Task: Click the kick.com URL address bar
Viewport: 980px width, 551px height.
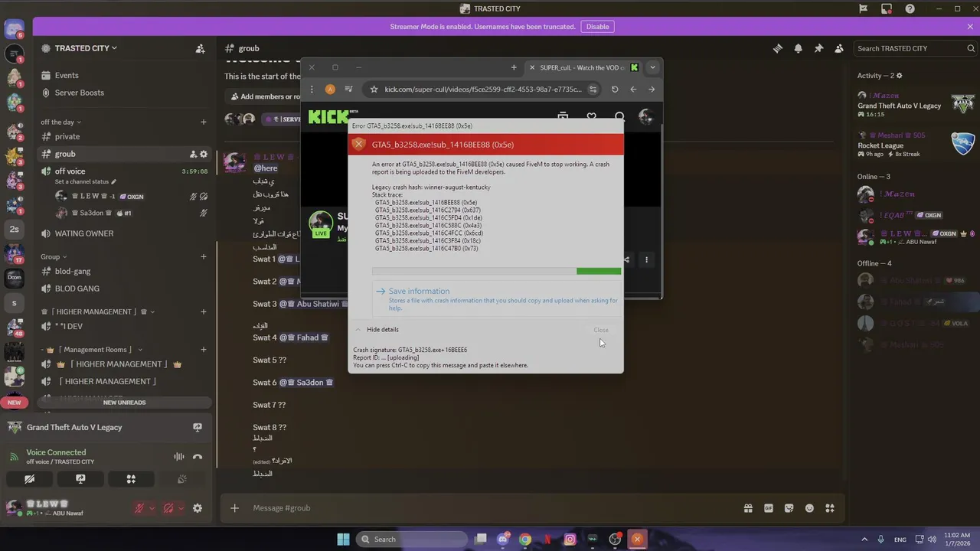Action: [x=484, y=90]
